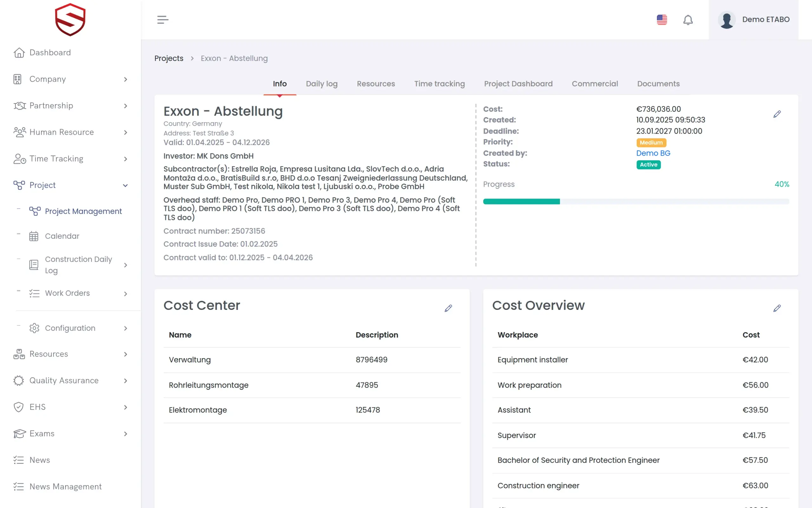812x508 pixels.
Task: Open the Resources tab
Action: pyautogui.click(x=376, y=84)
